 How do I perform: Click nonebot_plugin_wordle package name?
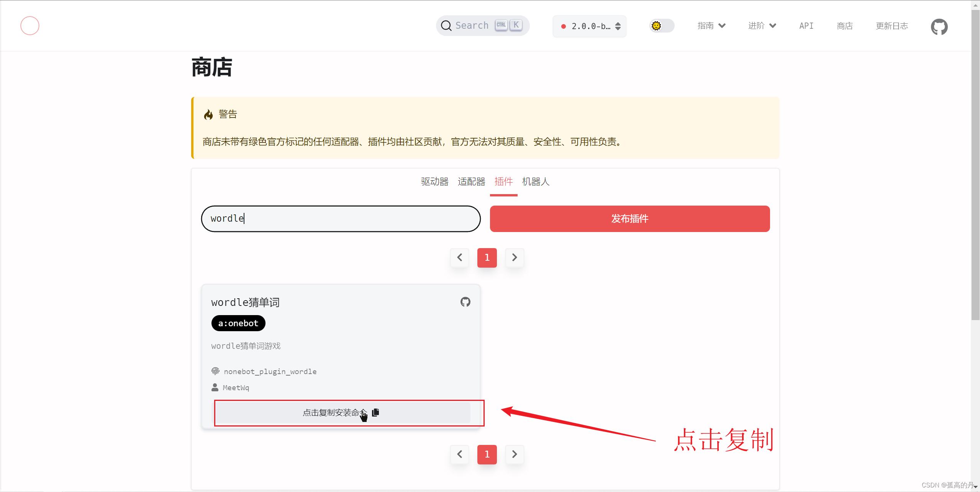click(270, 371)
